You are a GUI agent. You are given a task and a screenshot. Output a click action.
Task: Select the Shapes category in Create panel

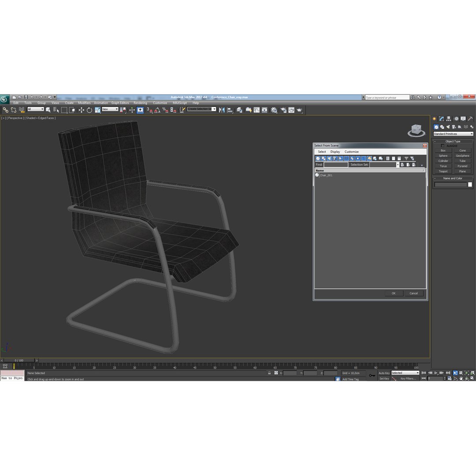pos(442,127)
